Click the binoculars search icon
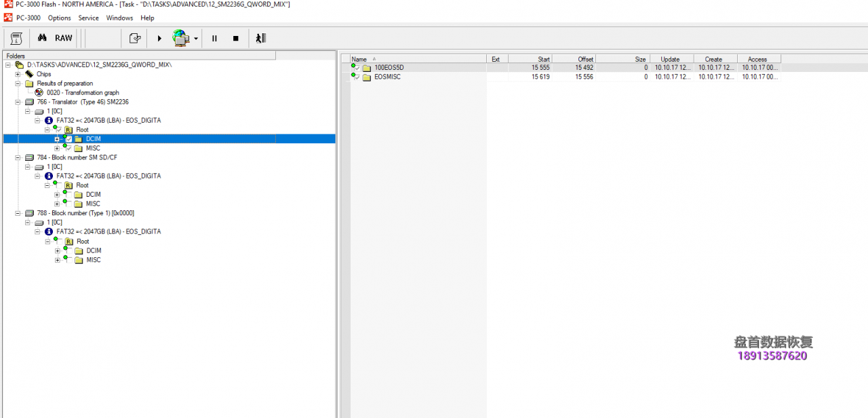Viewport: 868px width, 418px height. [42, 38]
